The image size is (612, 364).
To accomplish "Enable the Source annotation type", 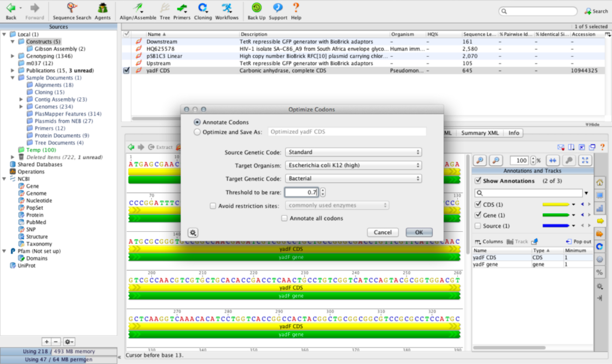I will point(478,226).
